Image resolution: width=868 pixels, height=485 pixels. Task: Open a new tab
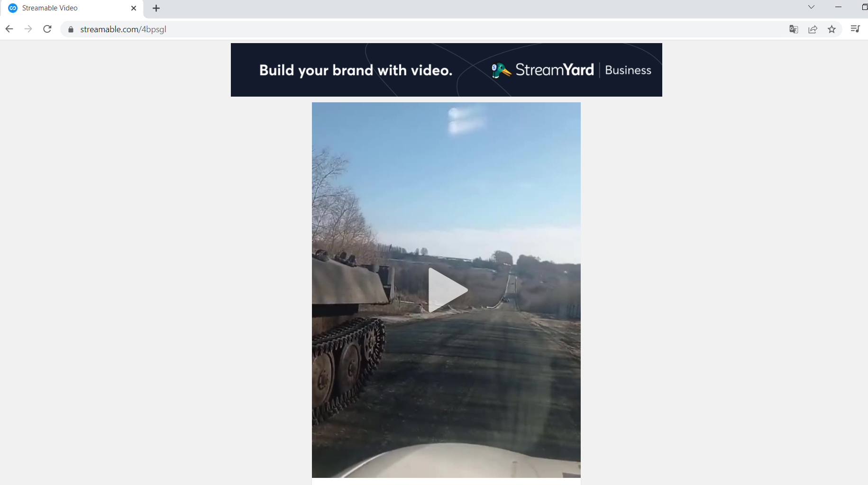tap(156, 8)
